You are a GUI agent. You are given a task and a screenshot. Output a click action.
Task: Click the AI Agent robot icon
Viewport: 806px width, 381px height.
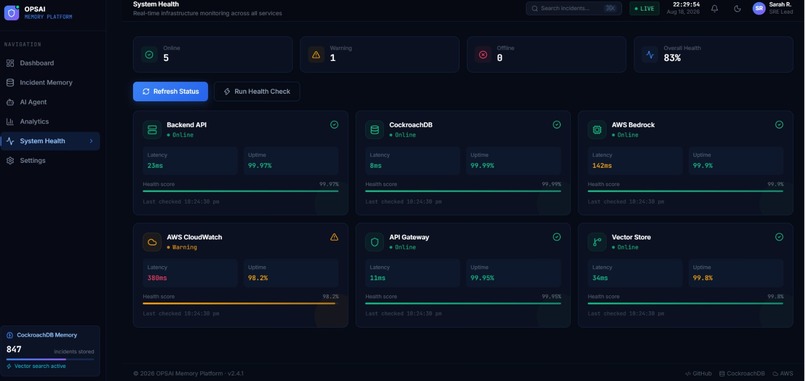pos(10,102)
